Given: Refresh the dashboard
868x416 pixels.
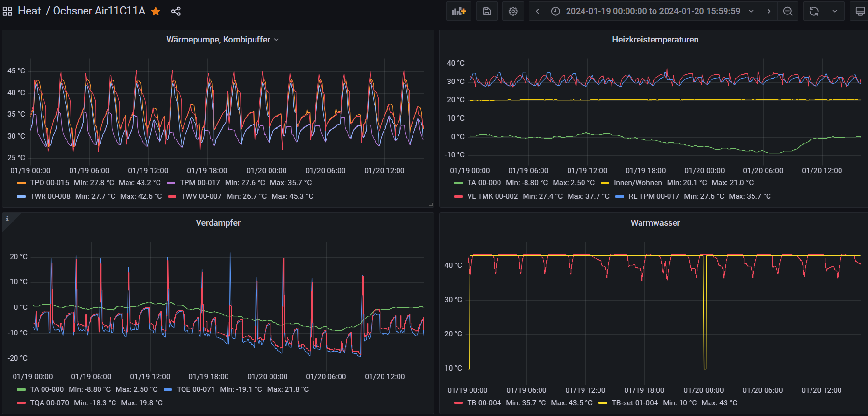Looking at the screenshot, I should coord(814,11).
